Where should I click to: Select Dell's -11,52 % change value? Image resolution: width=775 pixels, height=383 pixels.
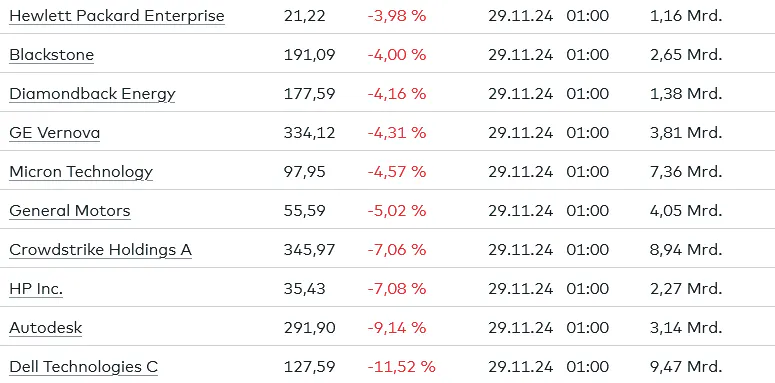tap(401, 367)
